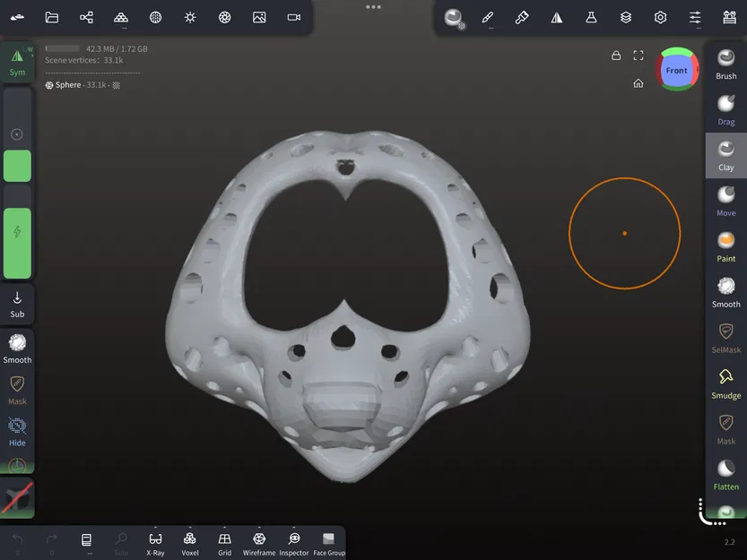The image size is (747, 560).
Task: Toggle Face Group display
Action: [329, 544]
